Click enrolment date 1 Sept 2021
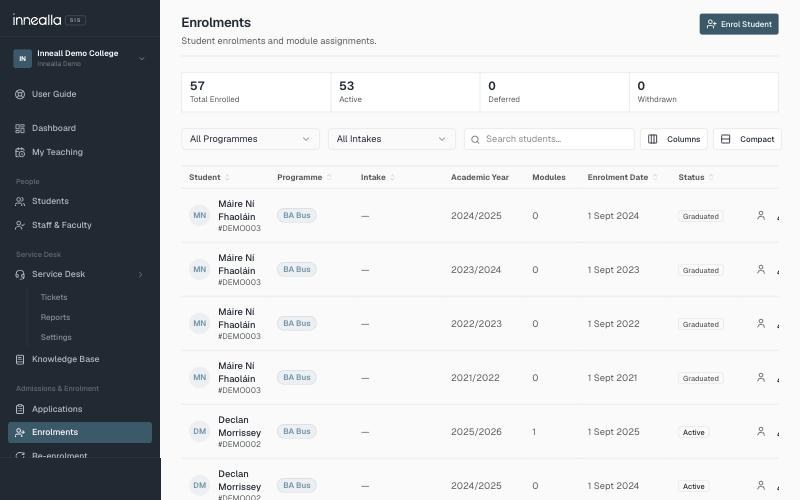This screenshot has height=500, width=800. 612,378
